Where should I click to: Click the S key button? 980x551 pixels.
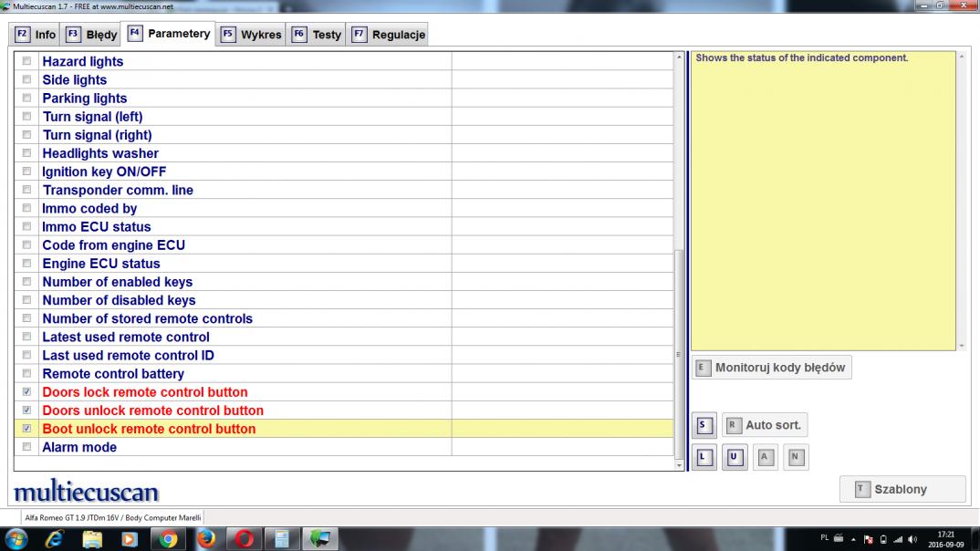coord(704,425)
